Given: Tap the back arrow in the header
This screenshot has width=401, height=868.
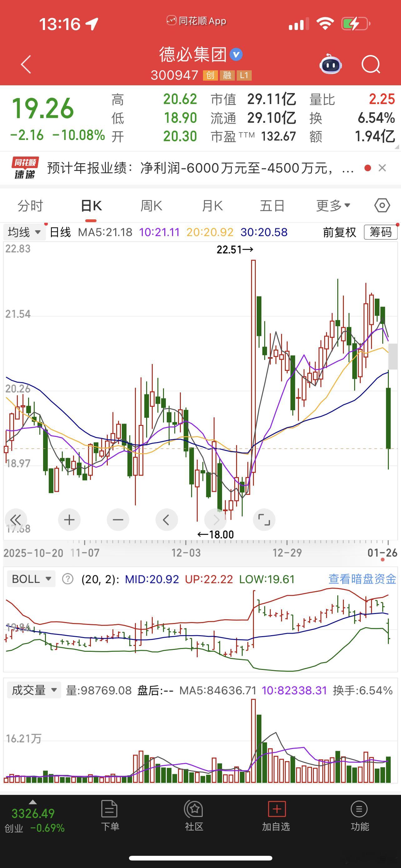Looking at the screenshot, I should click(26, 64).
